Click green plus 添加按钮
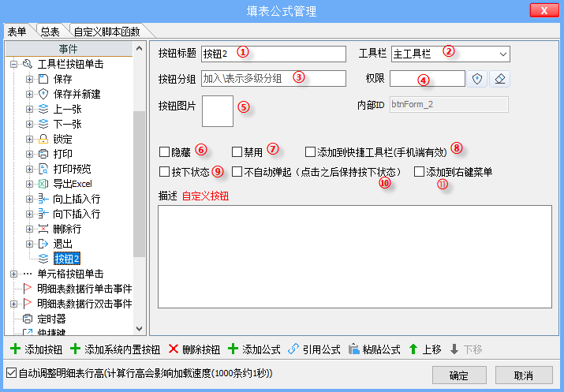Image resolution: width=564 pixels, height=392 pixels. 36,349
